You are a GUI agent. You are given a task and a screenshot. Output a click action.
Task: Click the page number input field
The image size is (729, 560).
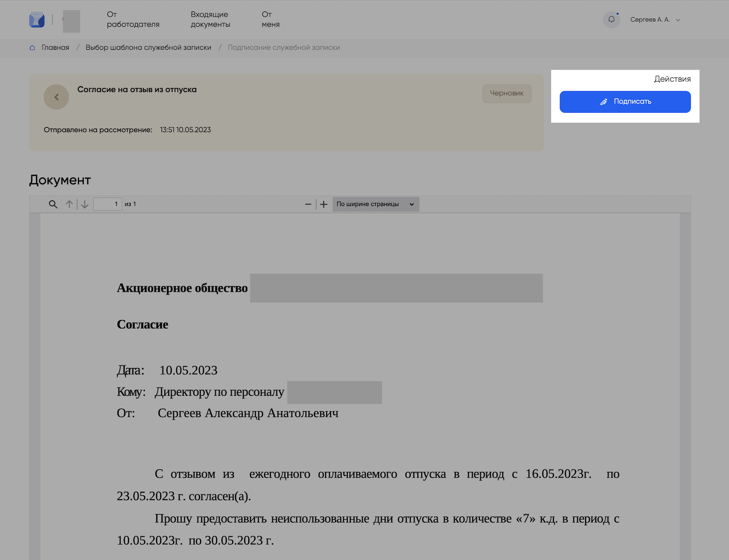(x=107, y=204)
